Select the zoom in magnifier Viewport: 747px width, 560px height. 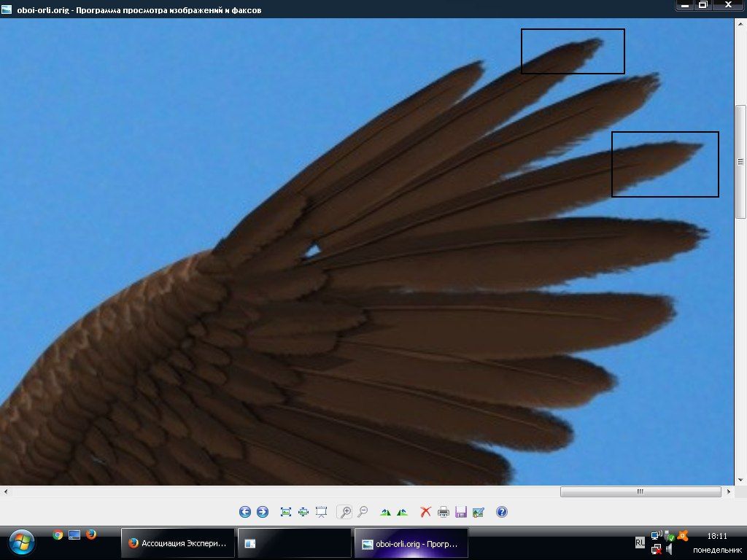click(x=344, y=512)
